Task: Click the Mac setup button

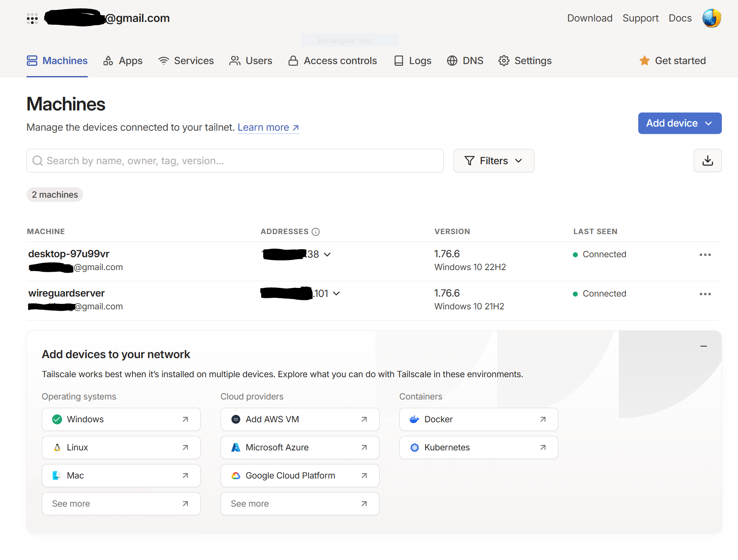Action: point(121,476)
